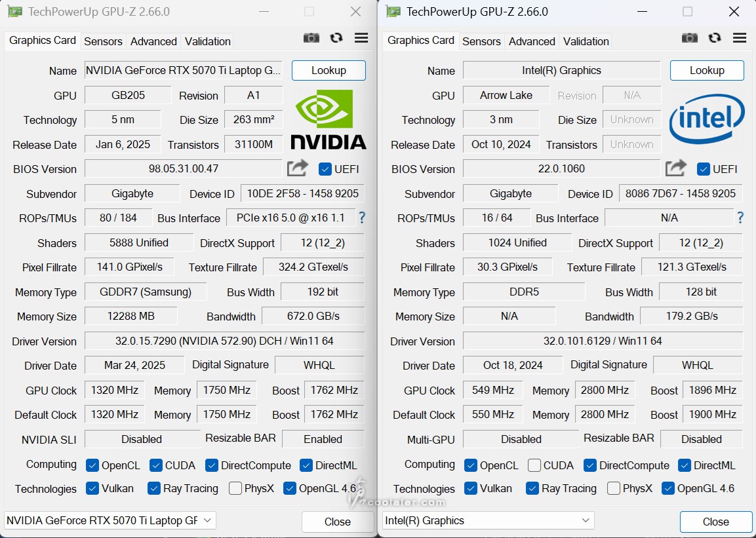
Task: Open hamburger menu in NVIDIA GPU-Z window
Action: (x=361, y=37)
